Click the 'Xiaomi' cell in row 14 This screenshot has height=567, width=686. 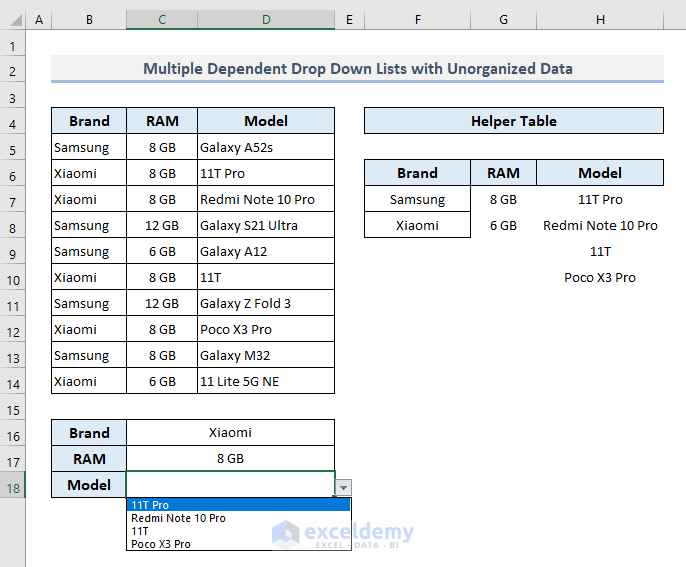[x=89, y=381]
